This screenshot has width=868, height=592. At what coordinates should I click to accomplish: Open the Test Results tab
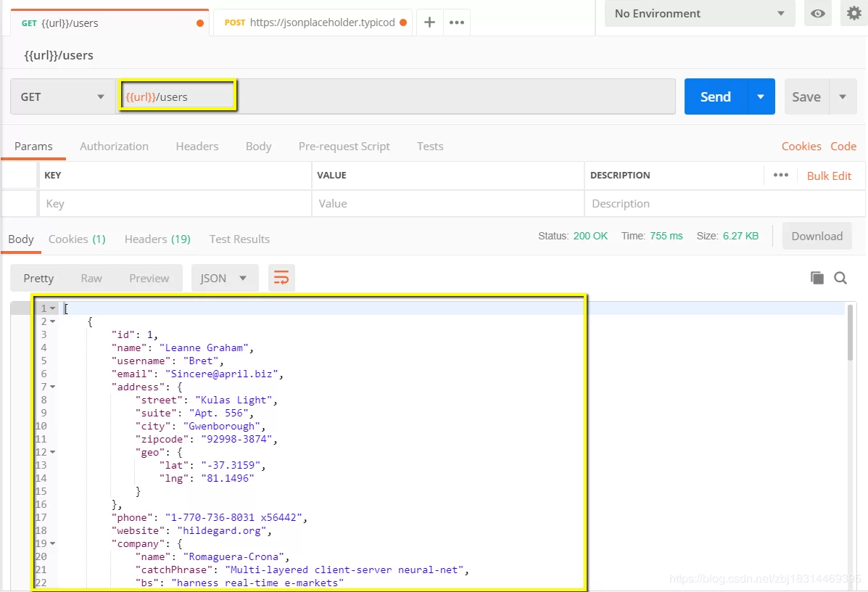(239, 239)
